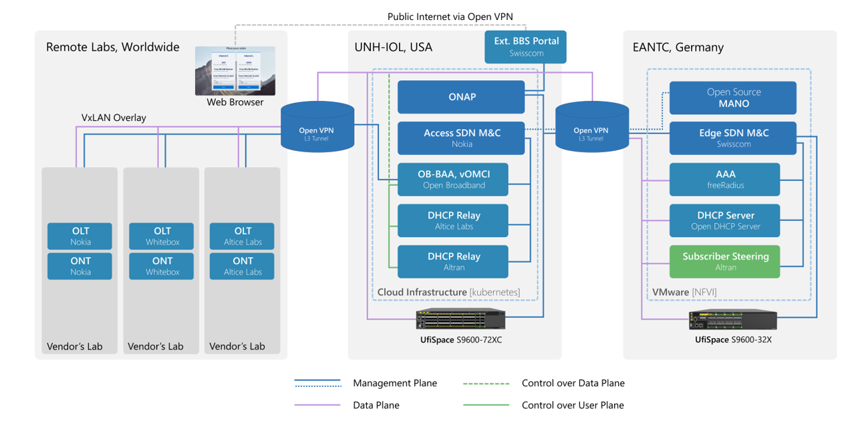Click the Open Source MANO block

click(733, 98)
